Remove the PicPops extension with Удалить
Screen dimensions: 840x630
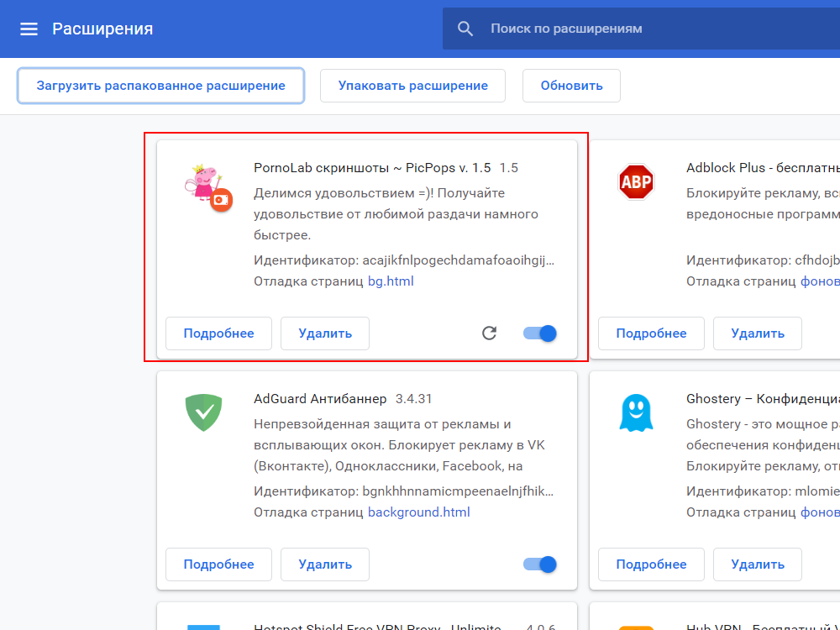[324, 333]
